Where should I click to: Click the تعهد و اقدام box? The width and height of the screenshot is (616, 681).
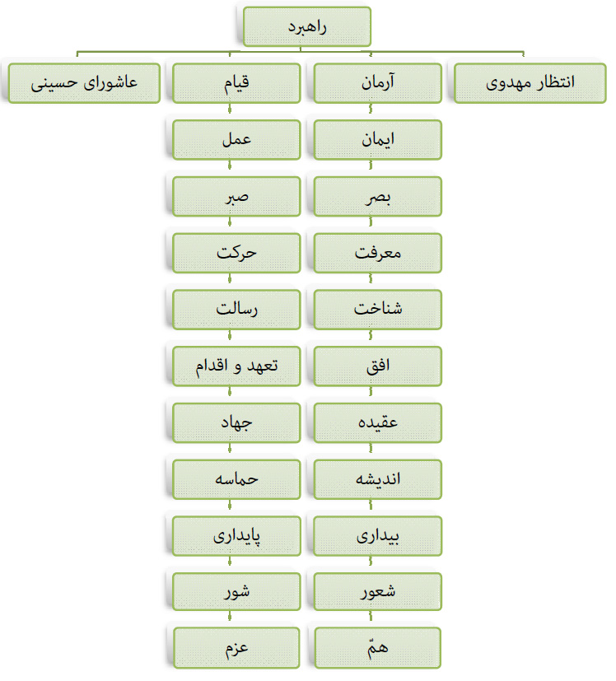tap(237, 366)
